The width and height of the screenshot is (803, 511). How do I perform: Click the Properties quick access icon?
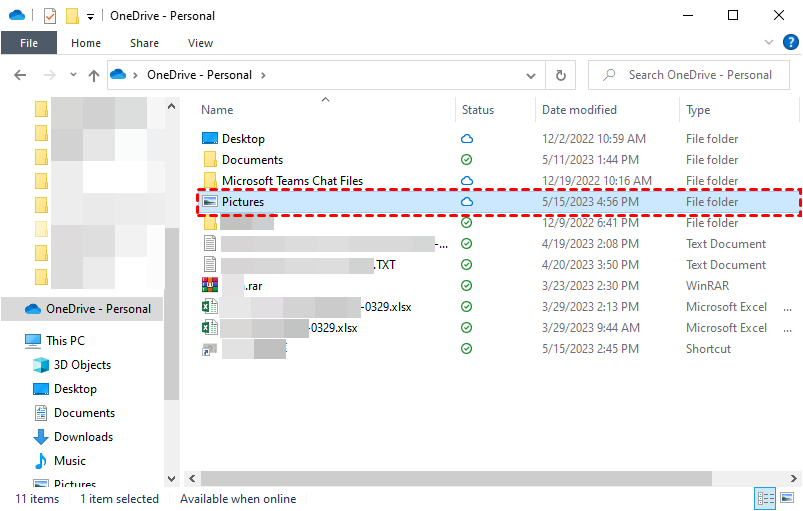point(50,16)
